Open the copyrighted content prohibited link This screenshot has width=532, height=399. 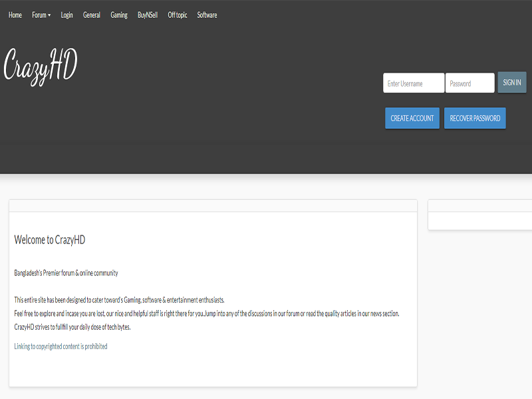pyautogui.click(x=61, y=346)
